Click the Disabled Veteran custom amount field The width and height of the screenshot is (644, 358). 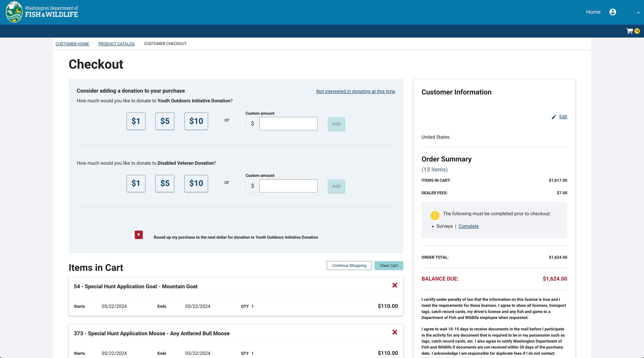(x=288, y=185)
